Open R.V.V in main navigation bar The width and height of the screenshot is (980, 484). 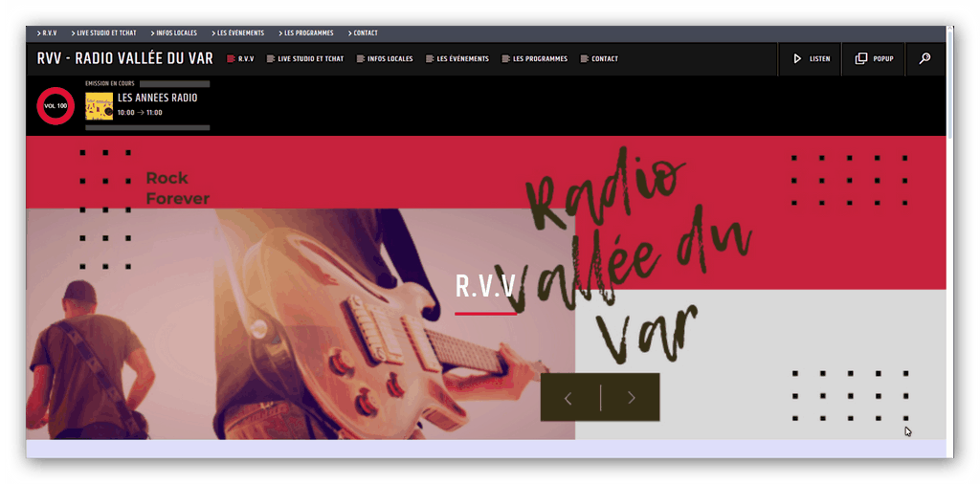click(240, 58)
